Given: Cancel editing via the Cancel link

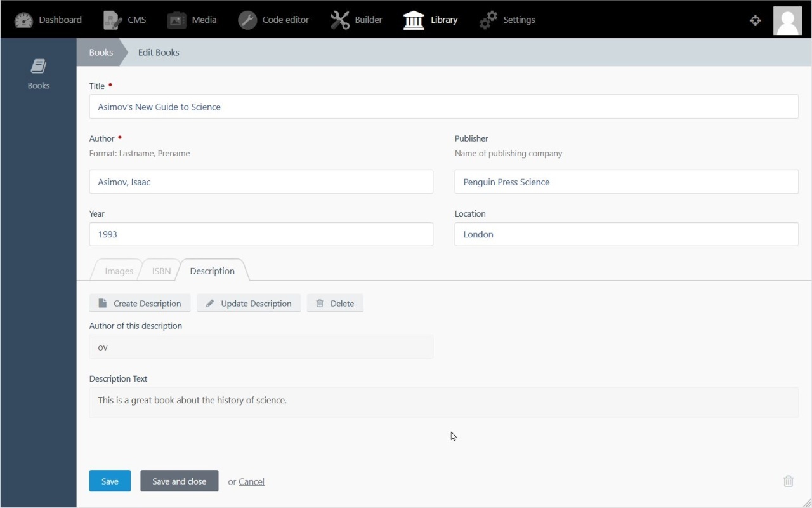Looking at the screenshot, I should (x=251, y=482).
